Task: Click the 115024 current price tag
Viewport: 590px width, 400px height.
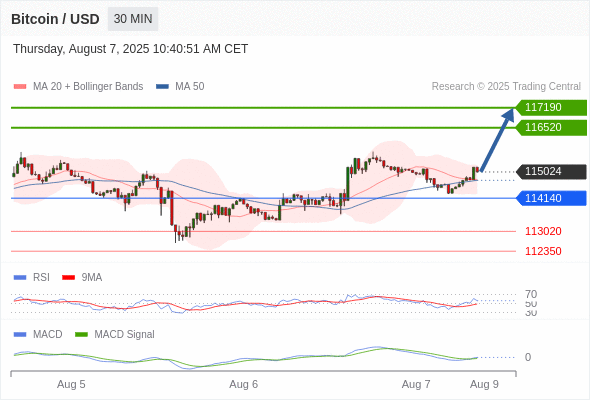Action: pos(551,172)
